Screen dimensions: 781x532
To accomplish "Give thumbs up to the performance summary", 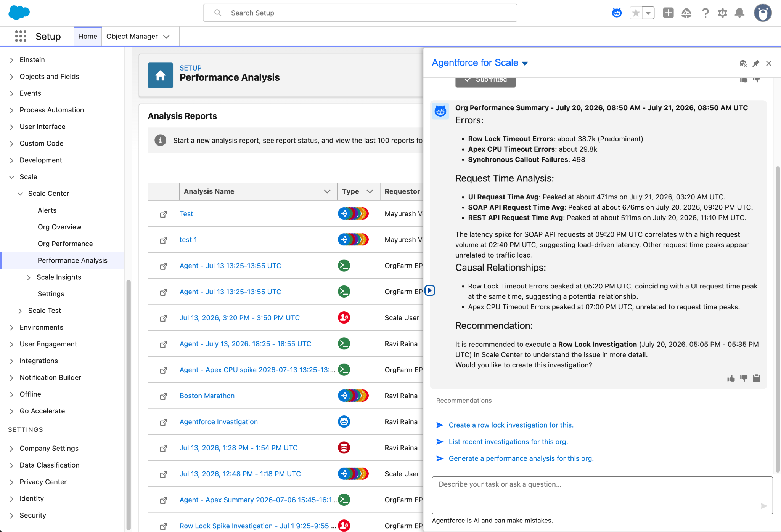I will (731, 378).
